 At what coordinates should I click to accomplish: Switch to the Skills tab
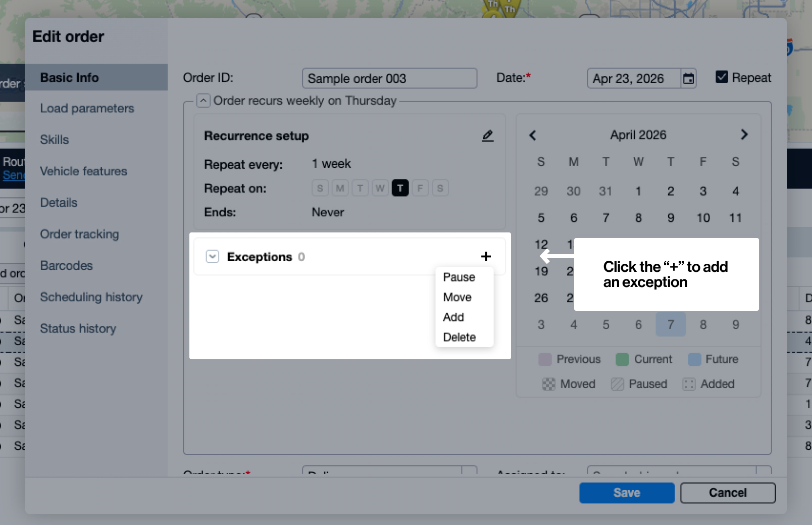pos(54,140)
